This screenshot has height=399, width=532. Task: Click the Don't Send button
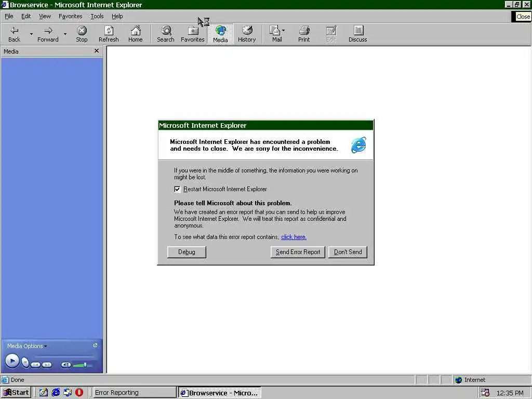(348, 252)
